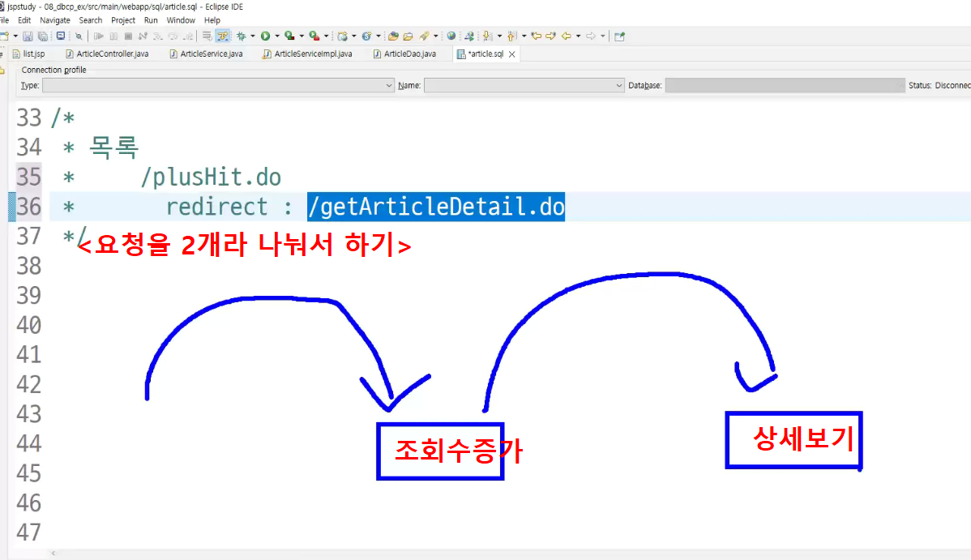Screen dimensions: 971x560
Task: Open the Run menu
Action: coord(151,20)
